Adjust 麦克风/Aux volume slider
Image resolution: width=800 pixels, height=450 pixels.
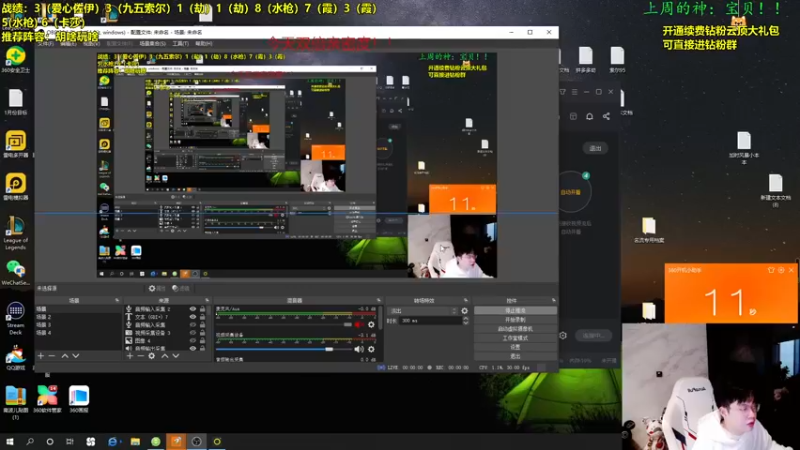coord(284,324)
